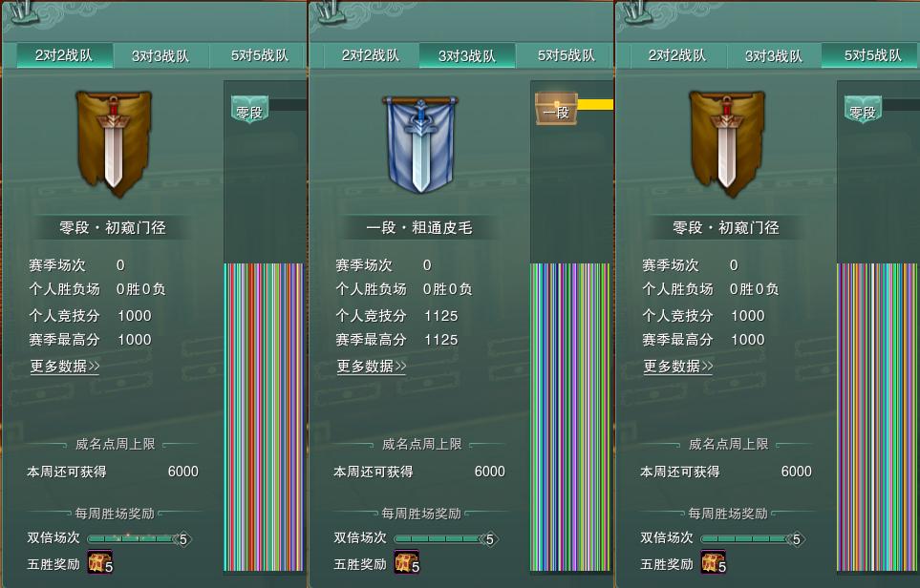Click the yellow rank progress bar beside 一段
Screen dimensions: 920x588
pos(595,105)
